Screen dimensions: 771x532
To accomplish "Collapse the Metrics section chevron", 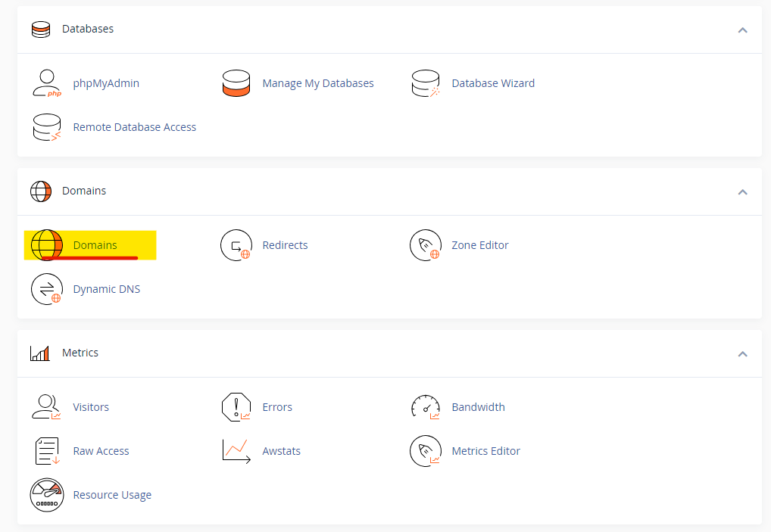I will 742,353.
